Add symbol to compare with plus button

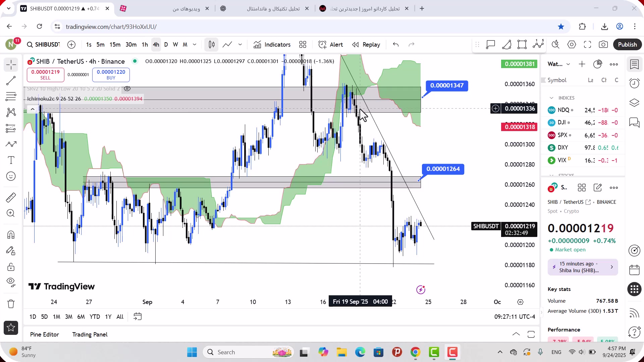coord(71,45)
